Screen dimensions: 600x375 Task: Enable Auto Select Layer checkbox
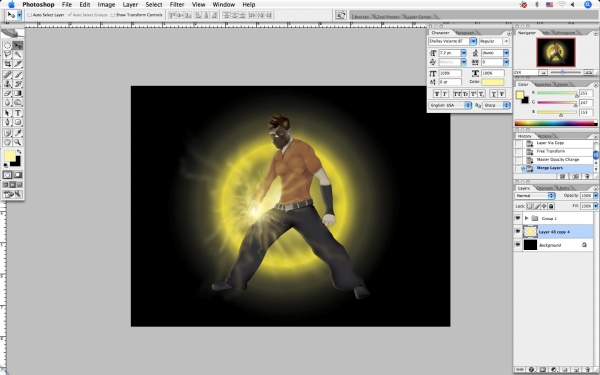click(x=29, y=15)
